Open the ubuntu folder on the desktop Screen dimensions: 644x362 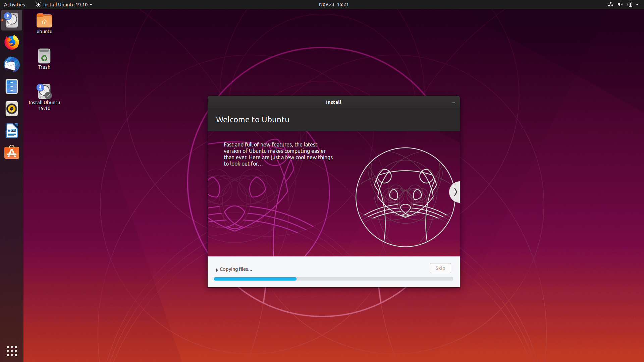coord(44,21)
